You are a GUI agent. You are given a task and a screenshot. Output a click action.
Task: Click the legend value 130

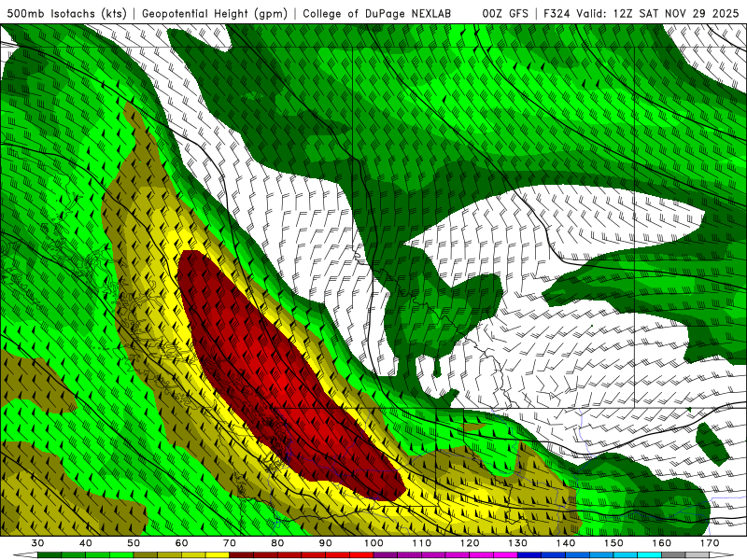(x=518, y=543)
